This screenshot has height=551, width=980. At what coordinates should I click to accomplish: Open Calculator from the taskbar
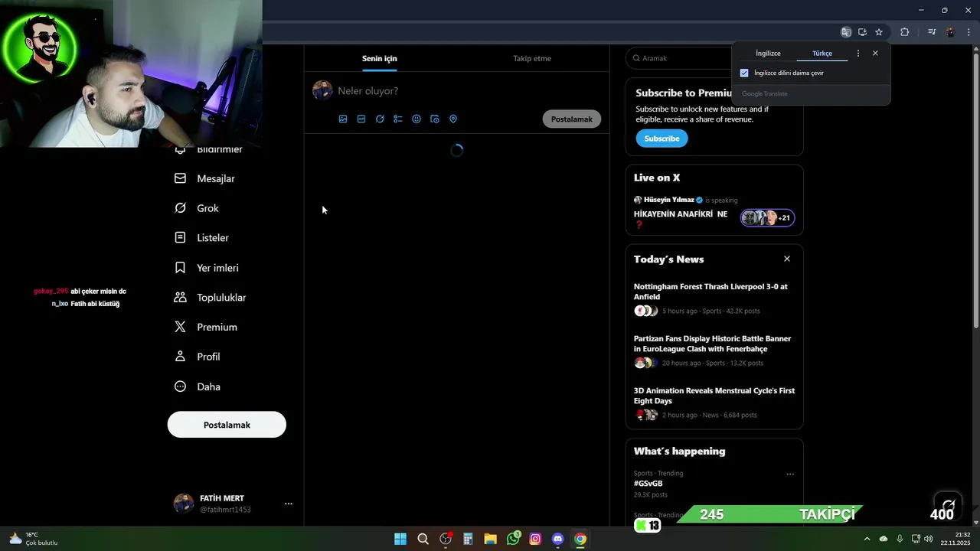tap(468, 539)
